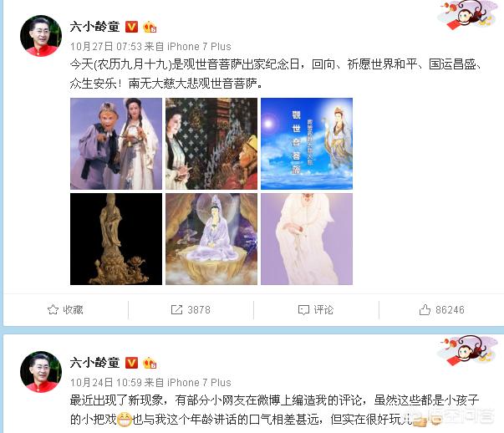Open username 六小龄童 on the first post

(x=94, y=27)
